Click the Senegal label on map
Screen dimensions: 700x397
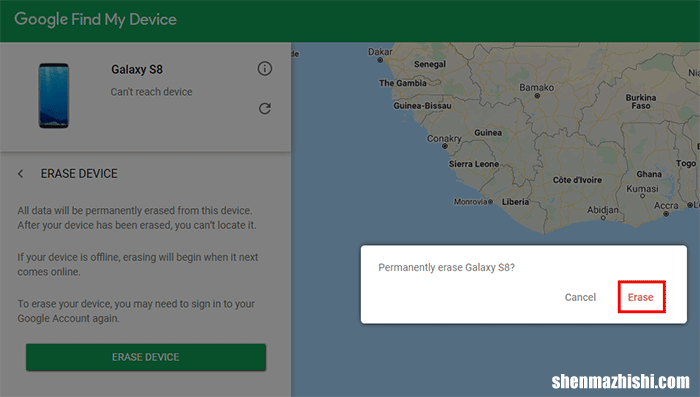[429, 64]
